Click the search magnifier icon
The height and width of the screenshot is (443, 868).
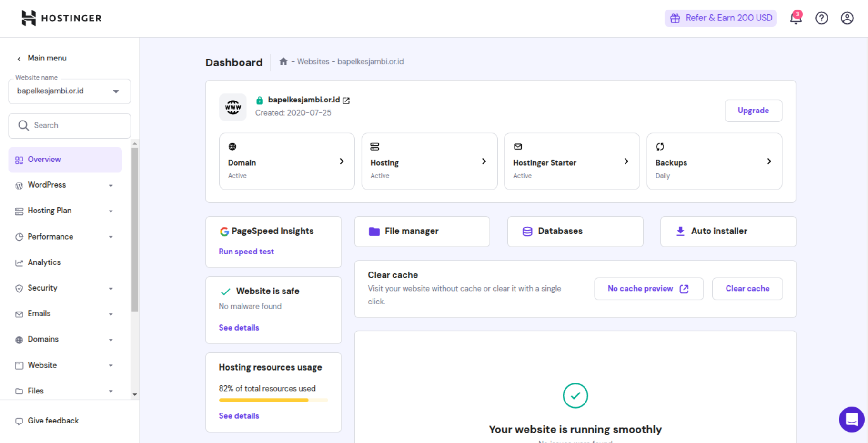pyautogui.click(x=23, y=125)
